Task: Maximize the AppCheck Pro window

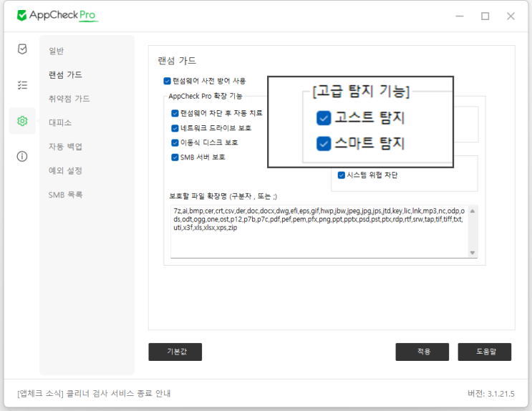Action: point(485,16)
